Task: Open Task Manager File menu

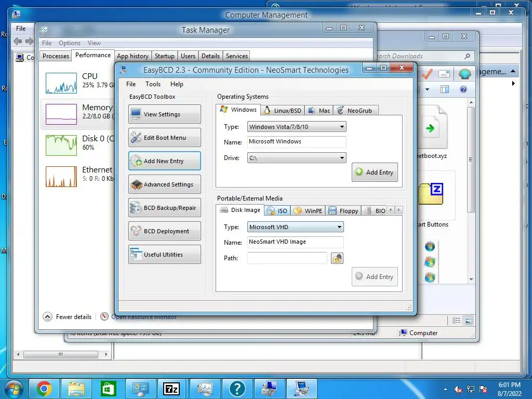Action: coord(47,43)
